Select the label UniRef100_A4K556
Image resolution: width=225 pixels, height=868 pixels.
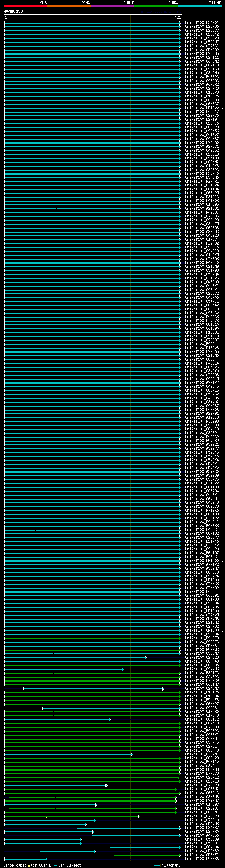tap(202, 835)
